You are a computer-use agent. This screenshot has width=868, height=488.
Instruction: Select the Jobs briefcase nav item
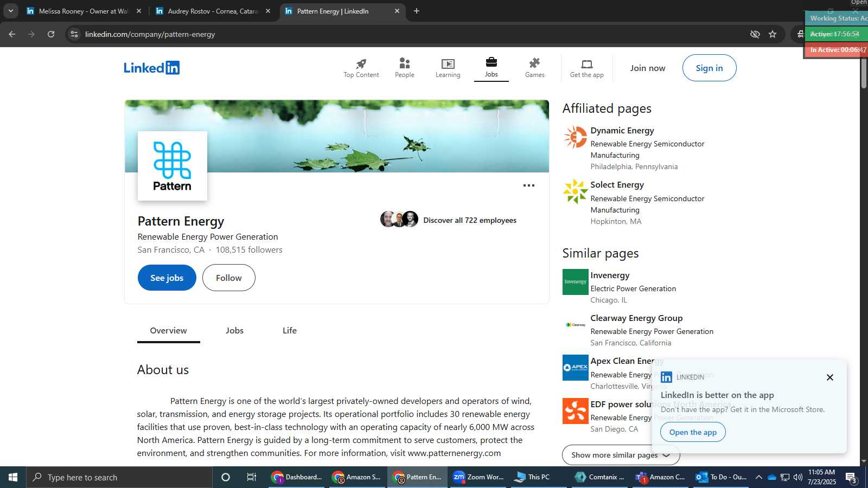coord(491,68)
